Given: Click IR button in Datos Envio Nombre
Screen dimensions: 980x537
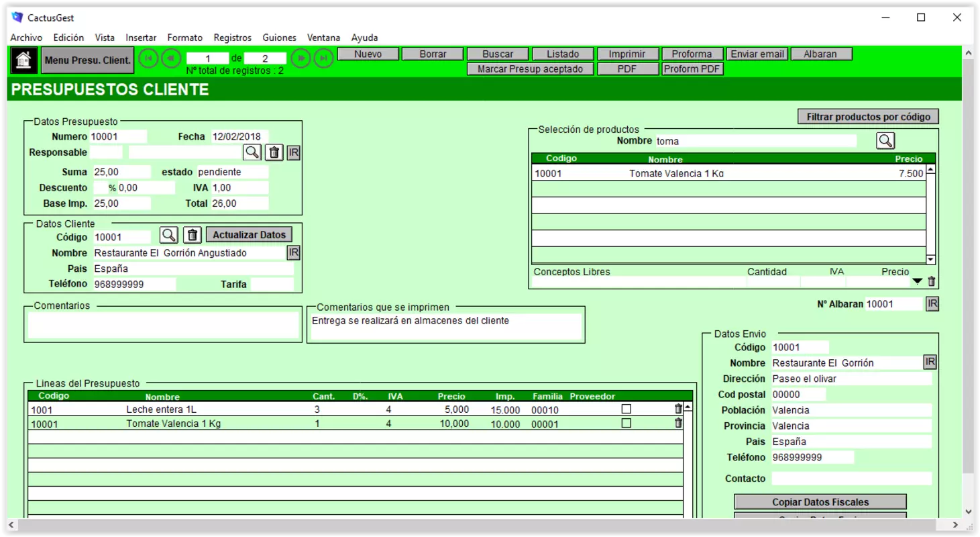Looking at the screenshot, I should point(930,362).
